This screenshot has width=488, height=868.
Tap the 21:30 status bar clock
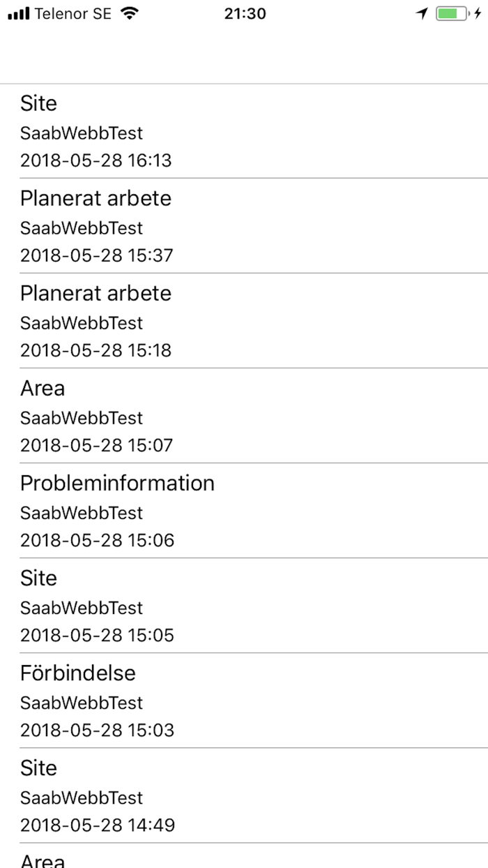pos(245,14)
